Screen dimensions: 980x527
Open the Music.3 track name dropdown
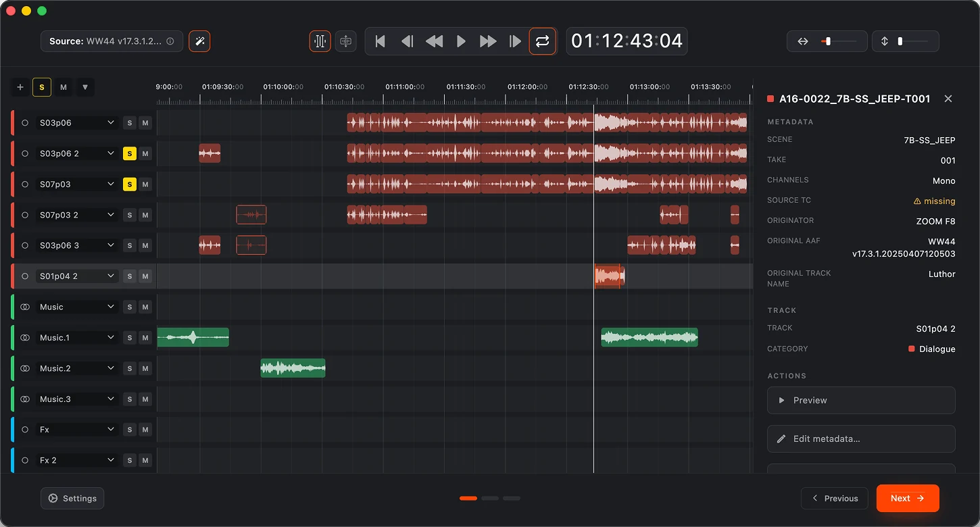[77, 399]
